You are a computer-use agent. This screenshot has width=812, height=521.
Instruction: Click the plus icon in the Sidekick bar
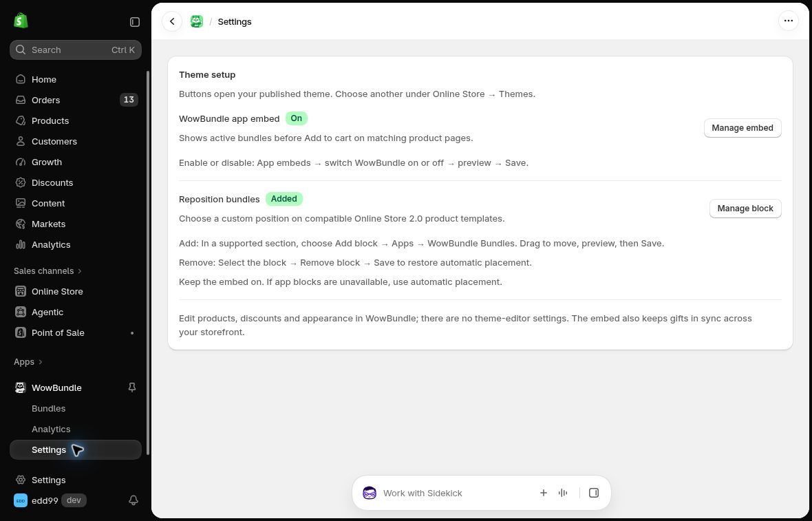(x=543, y=493)
